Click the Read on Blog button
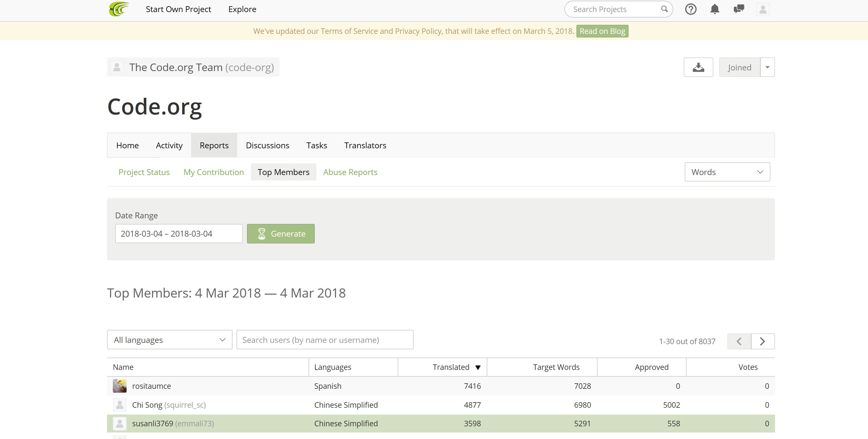This screenshot has width=868, height=439. click(x=602, y=31)
